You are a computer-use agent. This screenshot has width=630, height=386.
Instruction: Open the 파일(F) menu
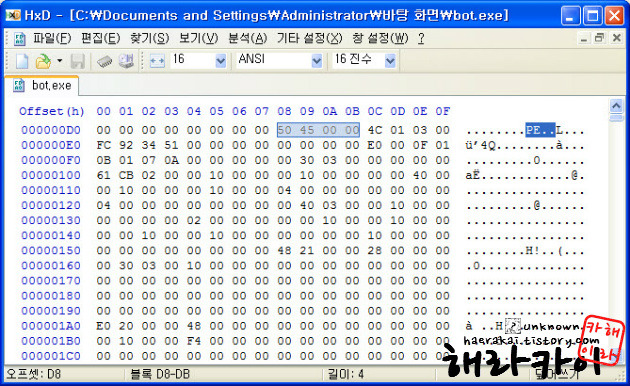coord(52,39)
